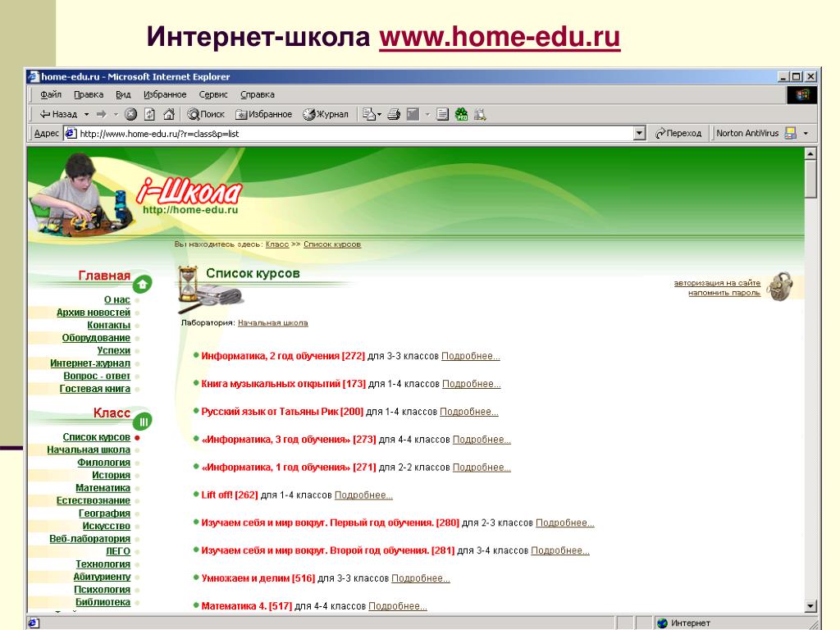The image size is (840, 630).
Task: Click breadcrumb link Класс
Action: 277,244
